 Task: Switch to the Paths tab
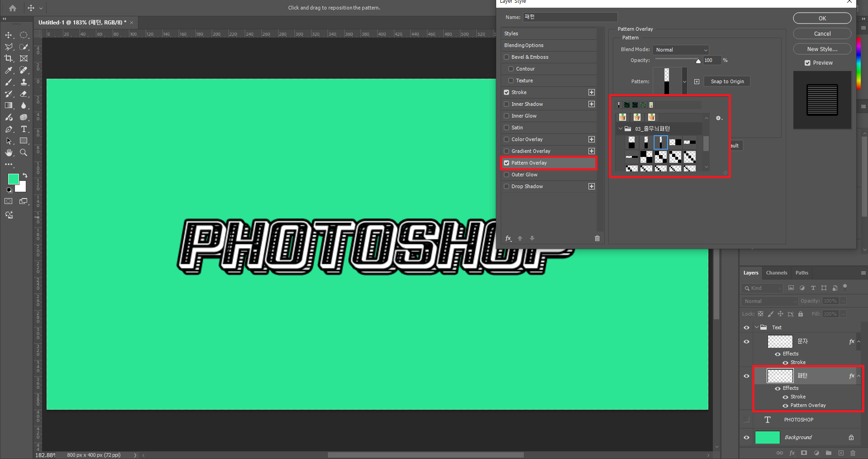pyautogui.click(x=802, y=273)
